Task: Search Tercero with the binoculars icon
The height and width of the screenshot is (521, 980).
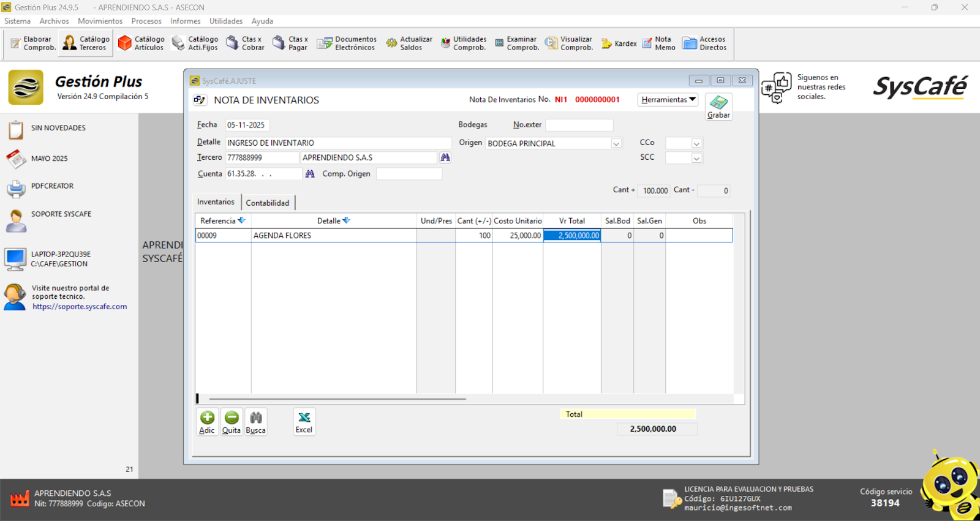Action: [x=445, y=158]
